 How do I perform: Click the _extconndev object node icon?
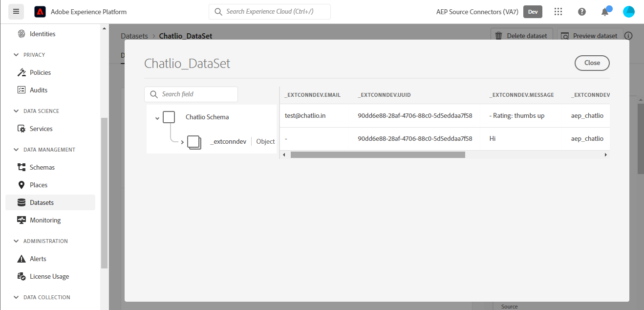(x=194, y=142)
